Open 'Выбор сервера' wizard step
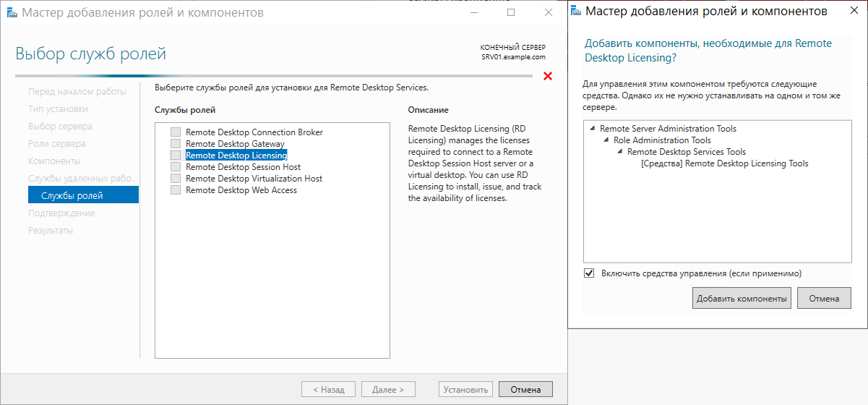Screen dimensions: 868x405 pyautogui.click(x=60, y=127)
